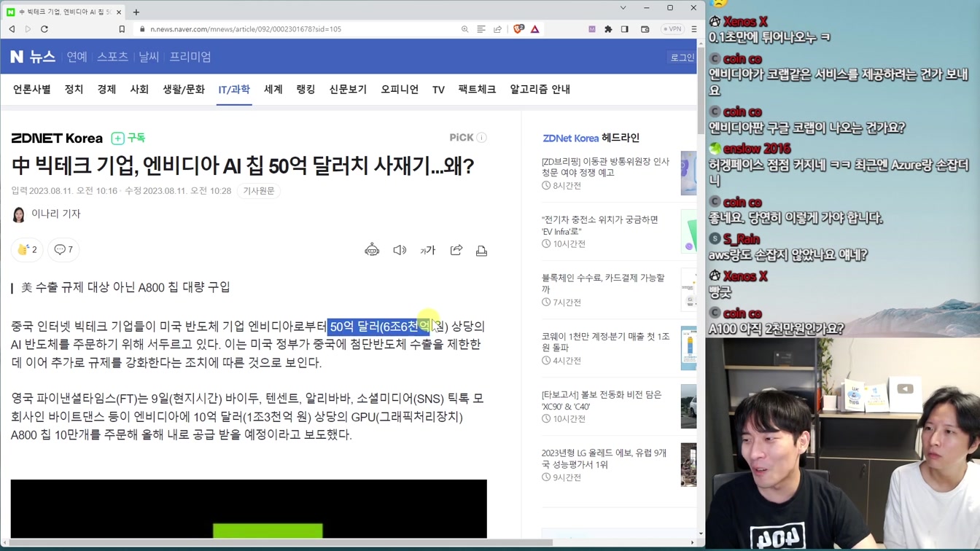Click the browser forward arrow
Image resolution: width=980 pixels, height=551 pixels.
click(28, 29)
